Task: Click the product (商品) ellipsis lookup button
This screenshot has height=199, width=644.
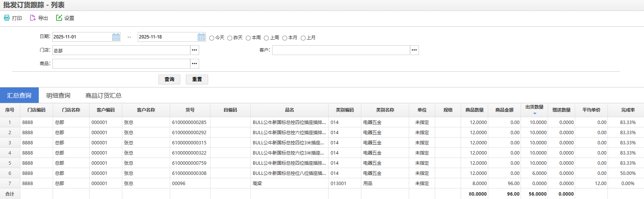Action: click(x=194, y=64)
